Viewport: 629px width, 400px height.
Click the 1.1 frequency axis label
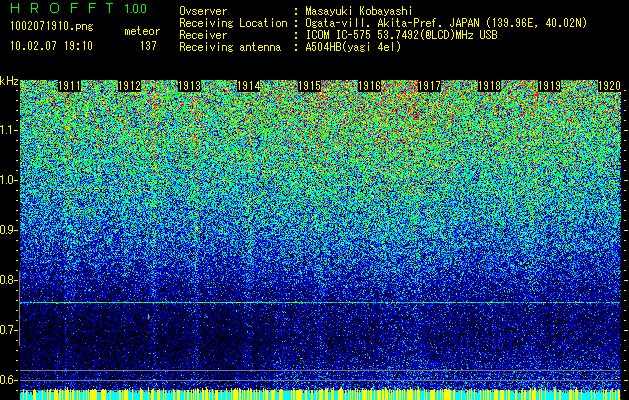click(x=8, y=130)
